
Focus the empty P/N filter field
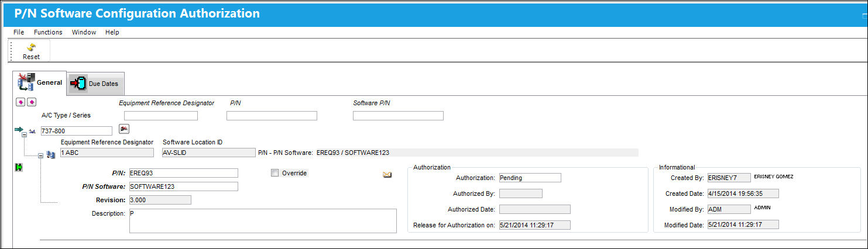[272, 116]
